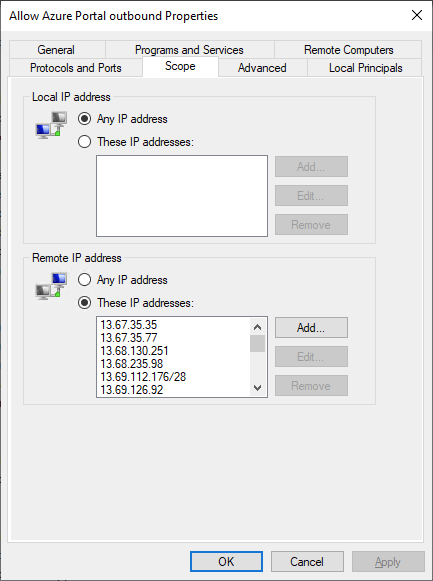Select 13.69.112.176/28 in the remote IP list
The image size is (433, 581).
point(143,376)
